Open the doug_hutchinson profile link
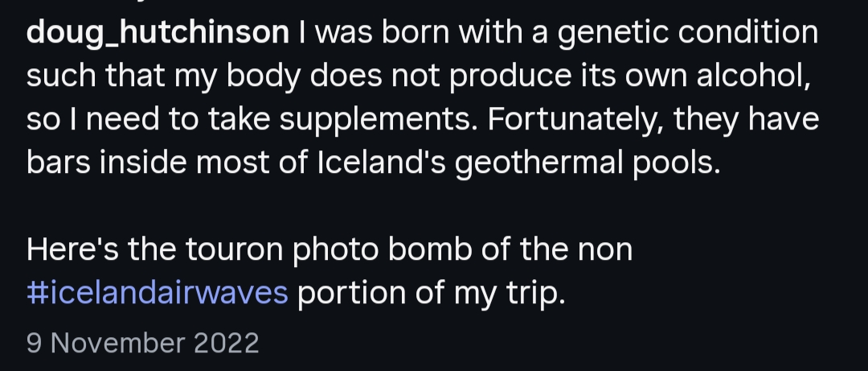The width and height of the screenshot is (868, 371). click(x=158, y=33)
